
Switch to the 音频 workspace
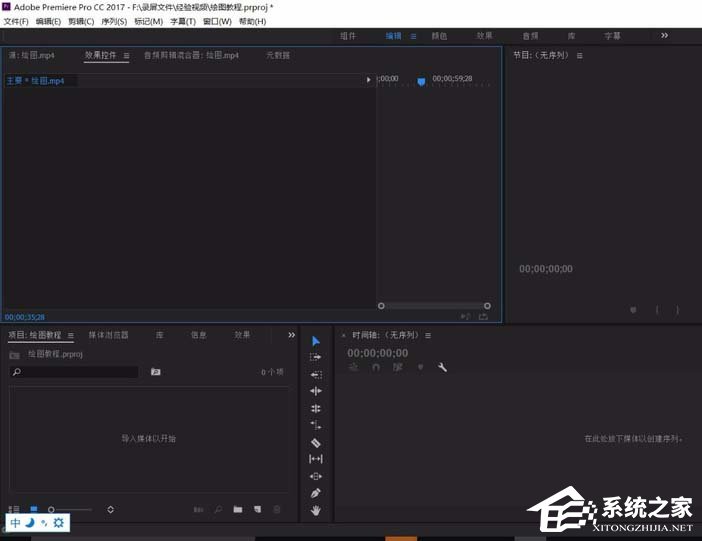point(531,36)
